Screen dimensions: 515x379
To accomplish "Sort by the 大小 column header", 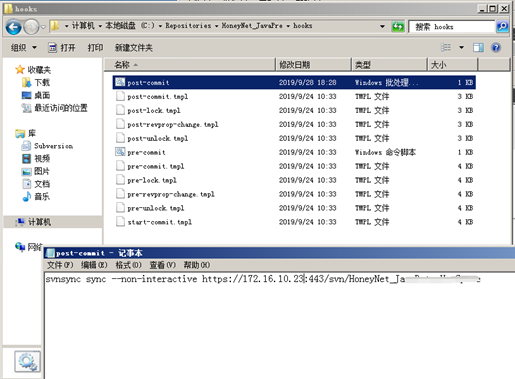I will [x=453, y=65].
